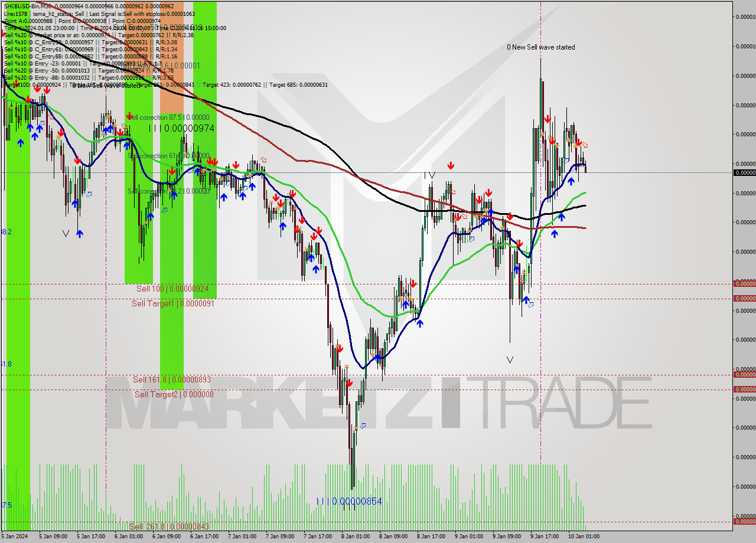Click the '7 Jan 01:00' time axis label
The height and width of the screenshot is (543, 756).
pyautogui.click(x=242, y=537)
